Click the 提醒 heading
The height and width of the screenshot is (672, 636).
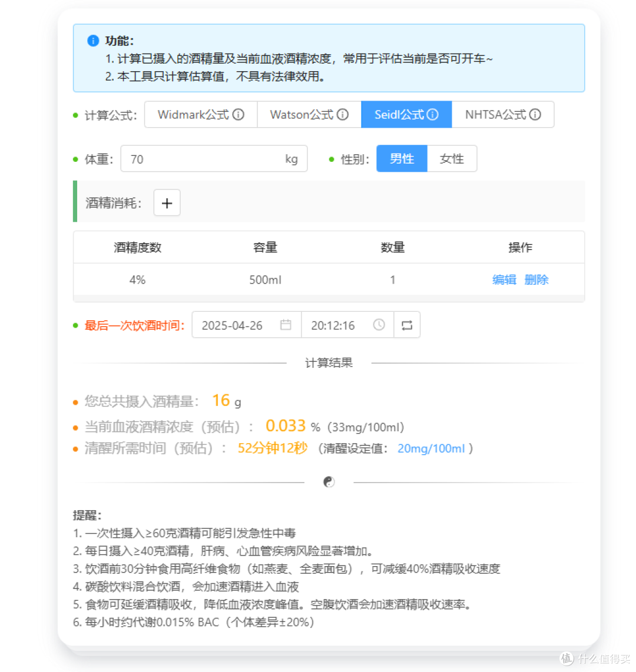tap(87, 515)
